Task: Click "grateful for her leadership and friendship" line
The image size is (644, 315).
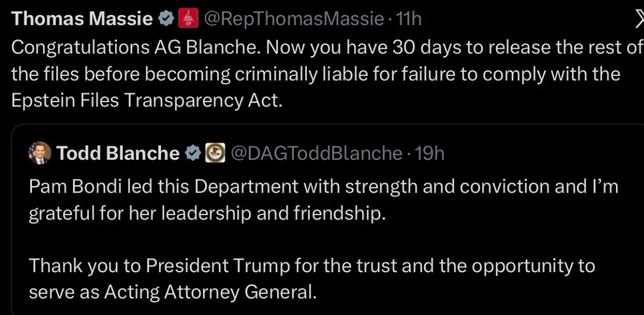Action: (207, 213)
